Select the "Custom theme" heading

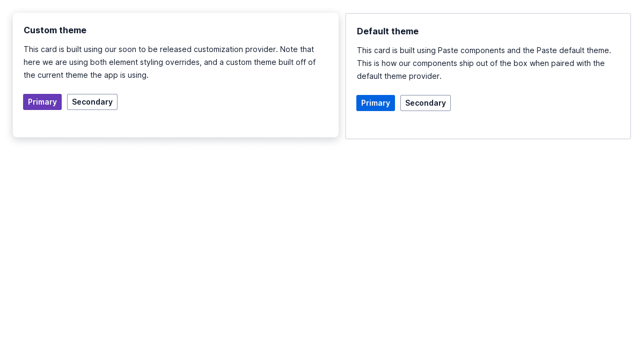55,30
